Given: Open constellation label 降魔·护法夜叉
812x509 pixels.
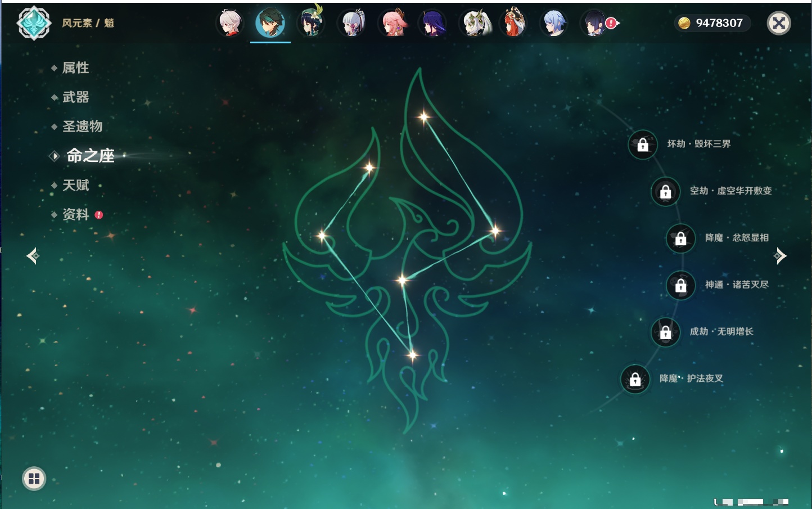Looking at the screenshot, I should click(x=692, y=379).
